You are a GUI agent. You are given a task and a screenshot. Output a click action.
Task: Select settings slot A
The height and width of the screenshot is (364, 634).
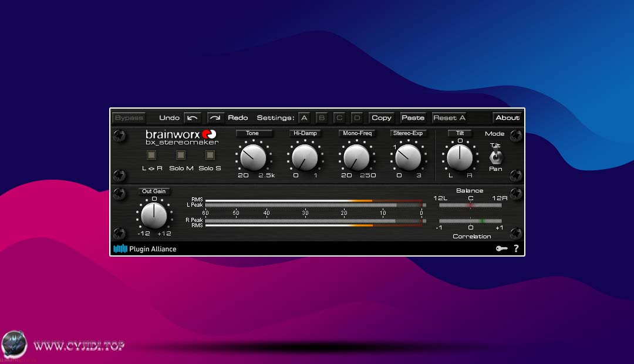[304, 117]
